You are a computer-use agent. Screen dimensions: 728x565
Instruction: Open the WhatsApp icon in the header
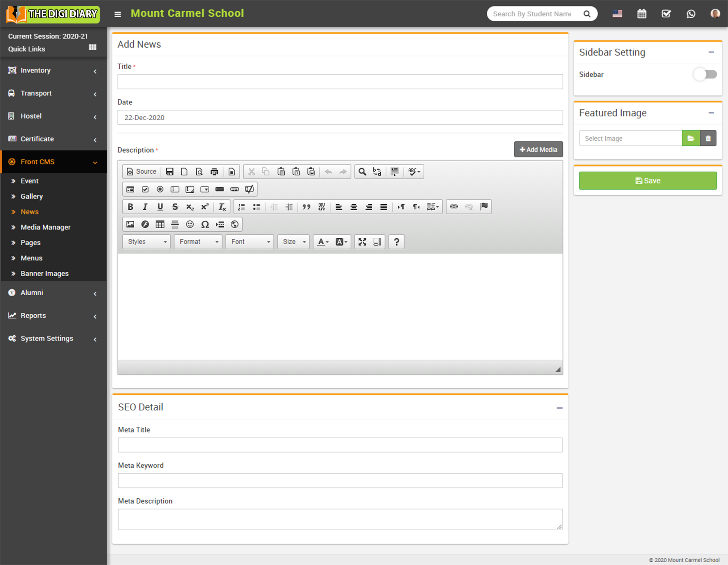[x=691, y=14]
